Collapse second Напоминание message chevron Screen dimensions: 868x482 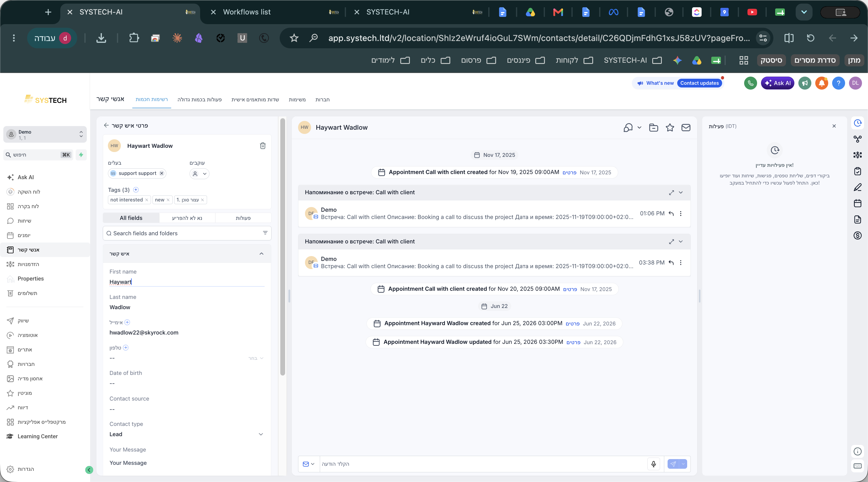point(681,242)
